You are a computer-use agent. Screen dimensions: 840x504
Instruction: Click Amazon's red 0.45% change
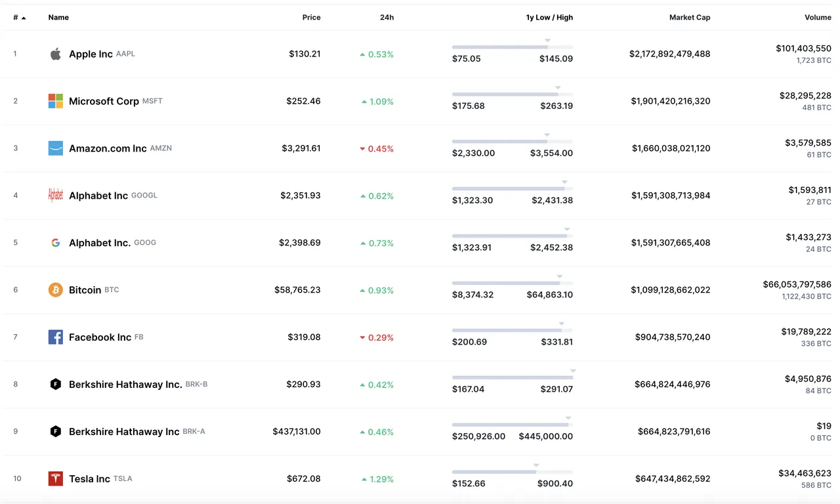point(377,149)
